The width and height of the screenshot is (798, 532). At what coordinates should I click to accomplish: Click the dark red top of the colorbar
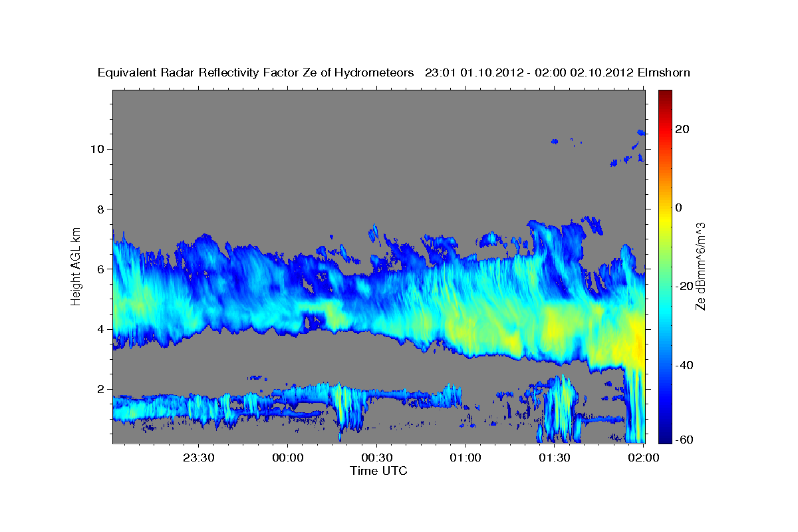coord(665,95)
